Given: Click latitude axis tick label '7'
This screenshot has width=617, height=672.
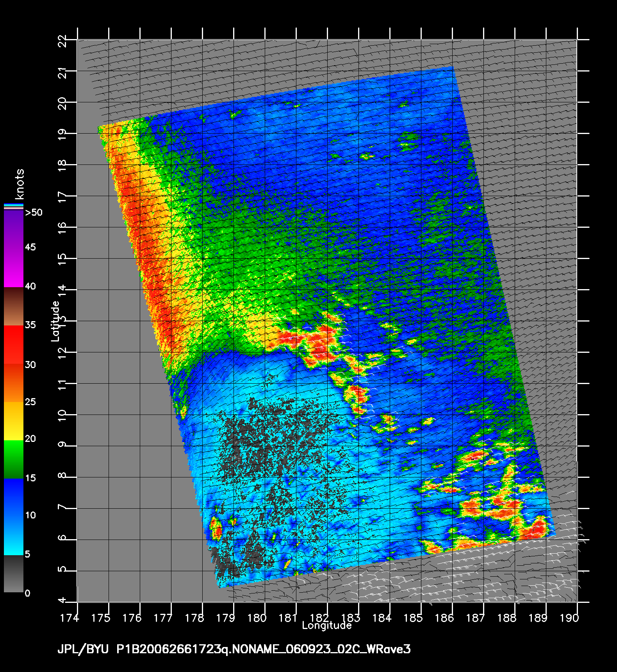Looking at the screenshot, I should pyautogui.click(x=62, y=507).
